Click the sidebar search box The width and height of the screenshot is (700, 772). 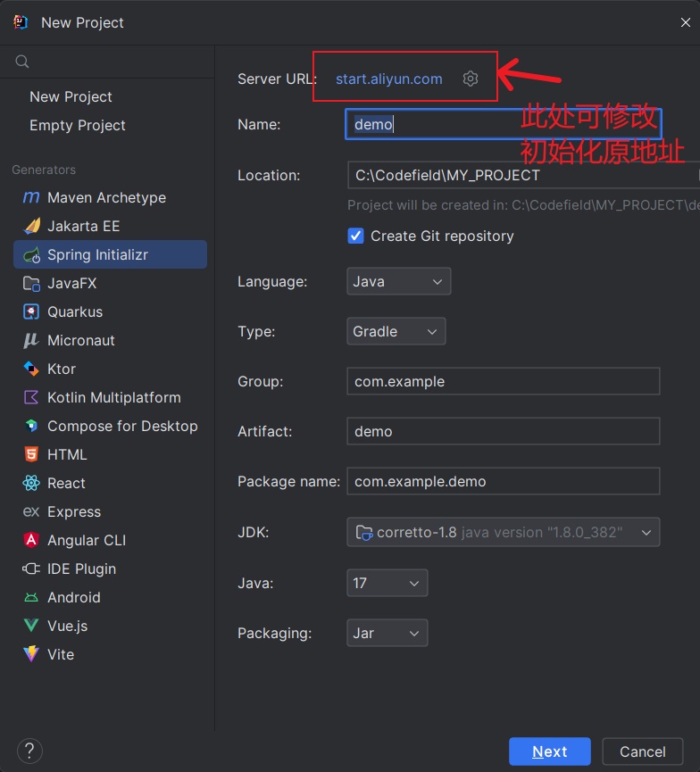point(107,62)
